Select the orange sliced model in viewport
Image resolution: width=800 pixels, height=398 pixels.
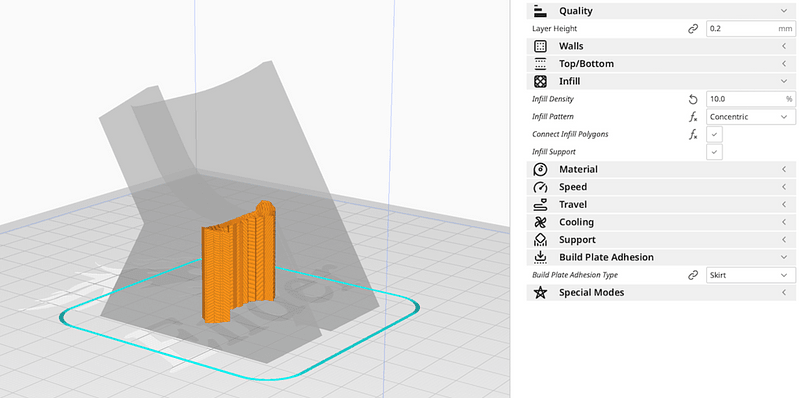(x=239, y=263)
